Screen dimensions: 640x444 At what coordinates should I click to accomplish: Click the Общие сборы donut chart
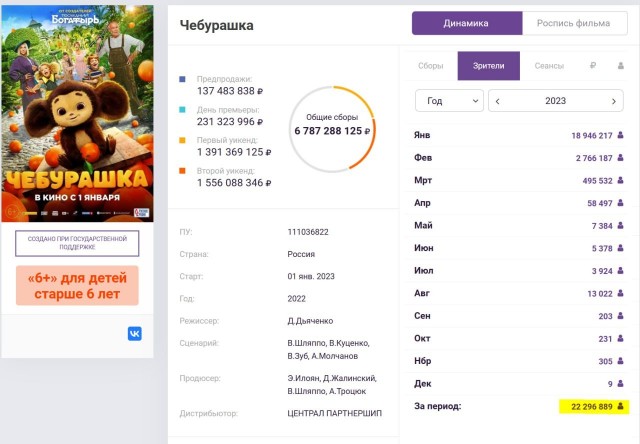(x=332, y=129)
